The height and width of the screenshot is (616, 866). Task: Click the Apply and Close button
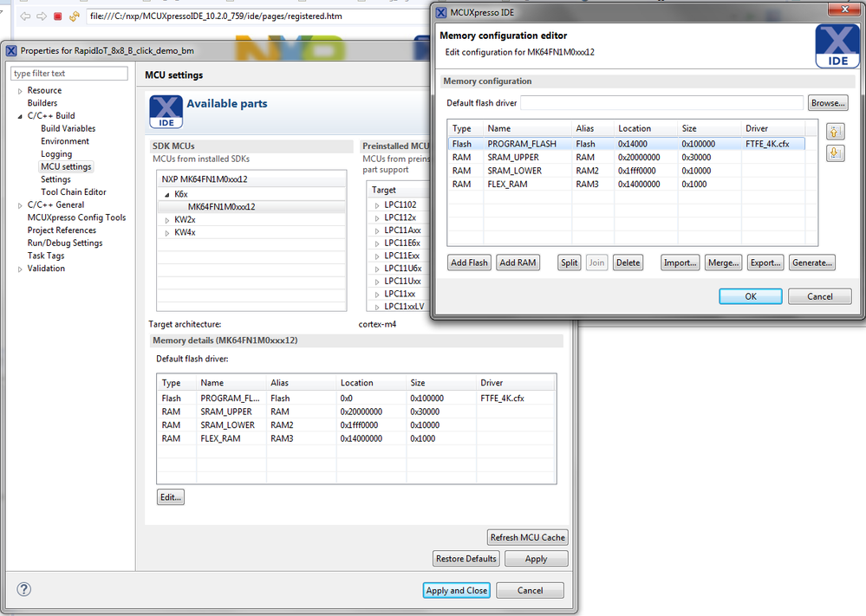tap(457, 590)
